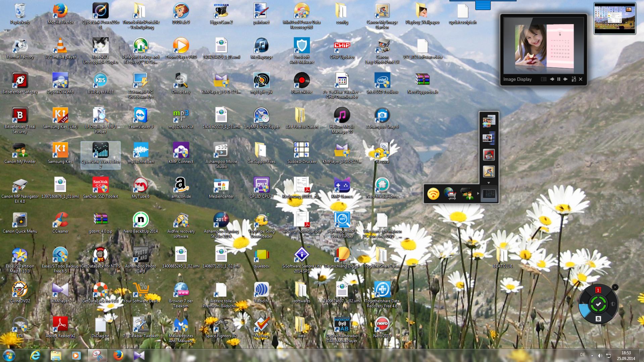Open Image Display settings tools icon
644x362 pixels.
[x=574, y=79]
